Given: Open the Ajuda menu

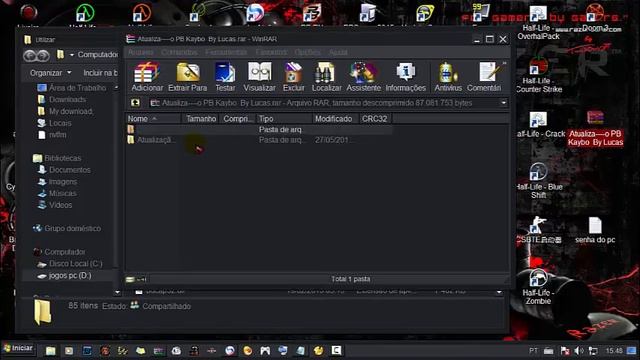Looking at the screenshot, I should click(x=338, y=52).
